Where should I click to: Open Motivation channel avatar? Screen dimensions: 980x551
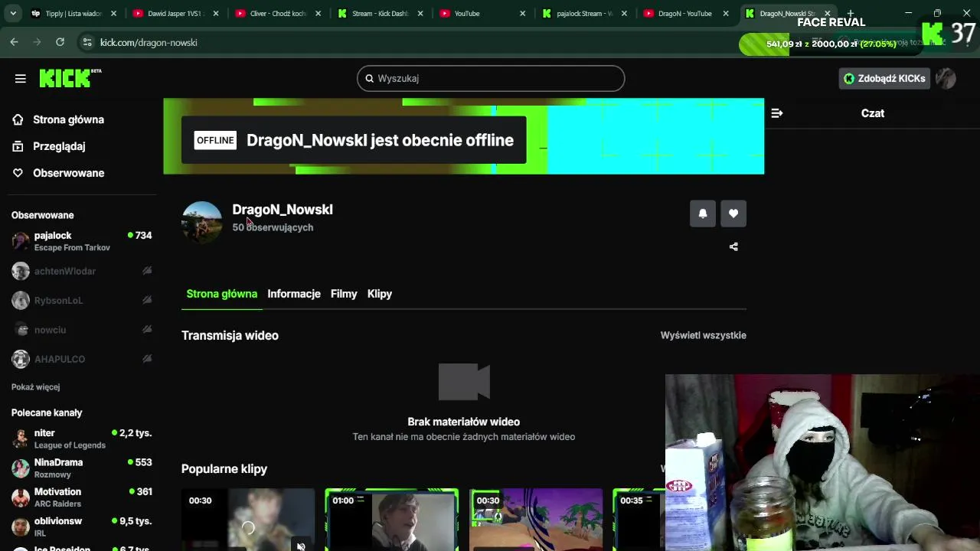tap(21, 497)
